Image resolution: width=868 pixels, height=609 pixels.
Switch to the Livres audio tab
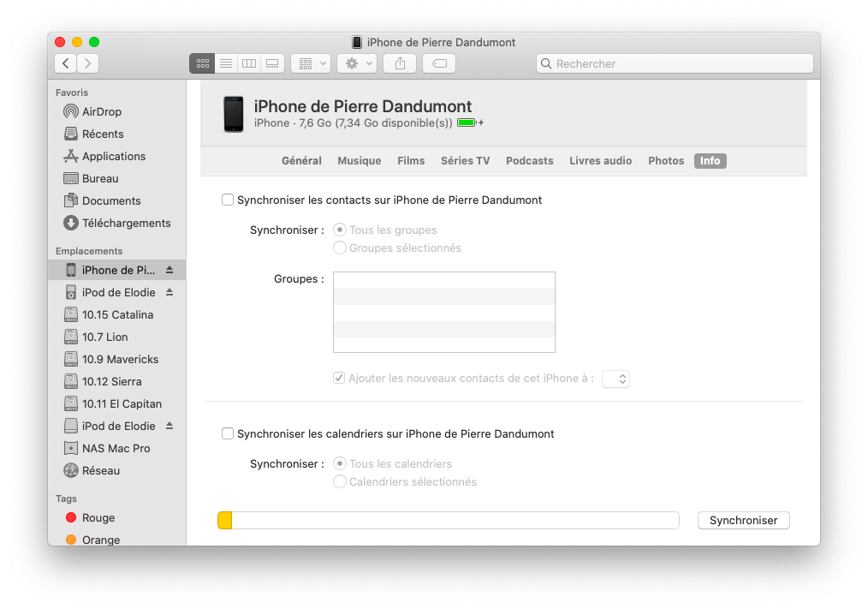600,161
